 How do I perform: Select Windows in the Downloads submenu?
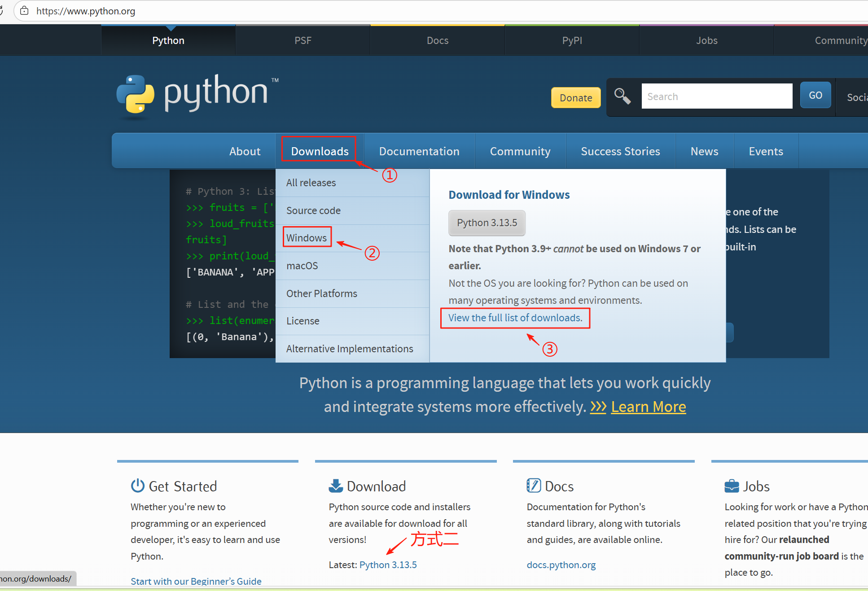(x=307, y=238)
